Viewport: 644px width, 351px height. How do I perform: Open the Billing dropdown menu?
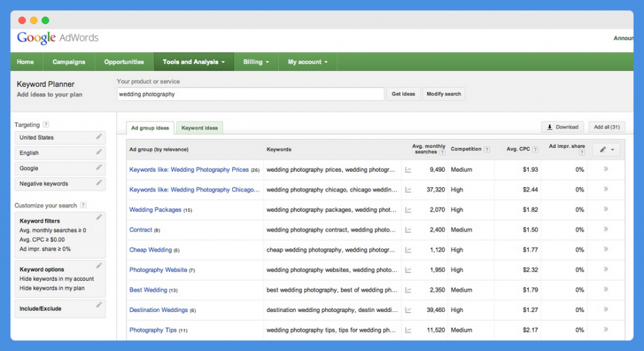257,62
